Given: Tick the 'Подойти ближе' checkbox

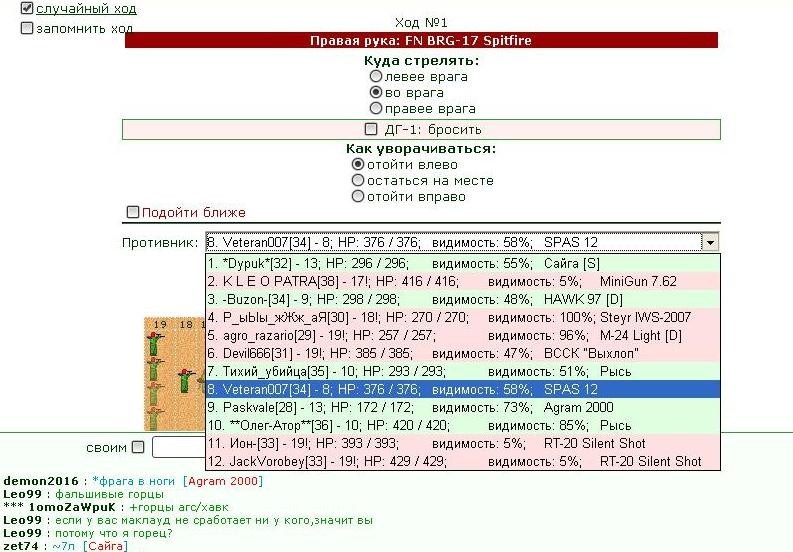Looking at the screenshot, I should coord(133,212).
